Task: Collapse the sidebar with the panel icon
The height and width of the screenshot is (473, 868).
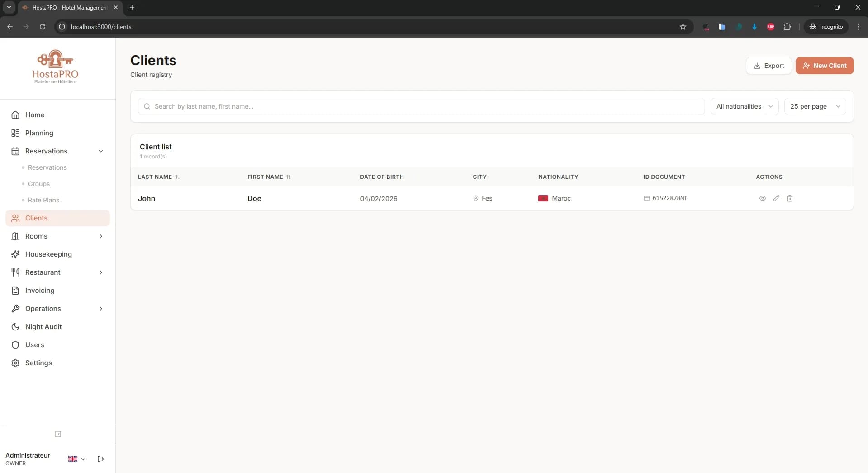Action: coord(58,434)
